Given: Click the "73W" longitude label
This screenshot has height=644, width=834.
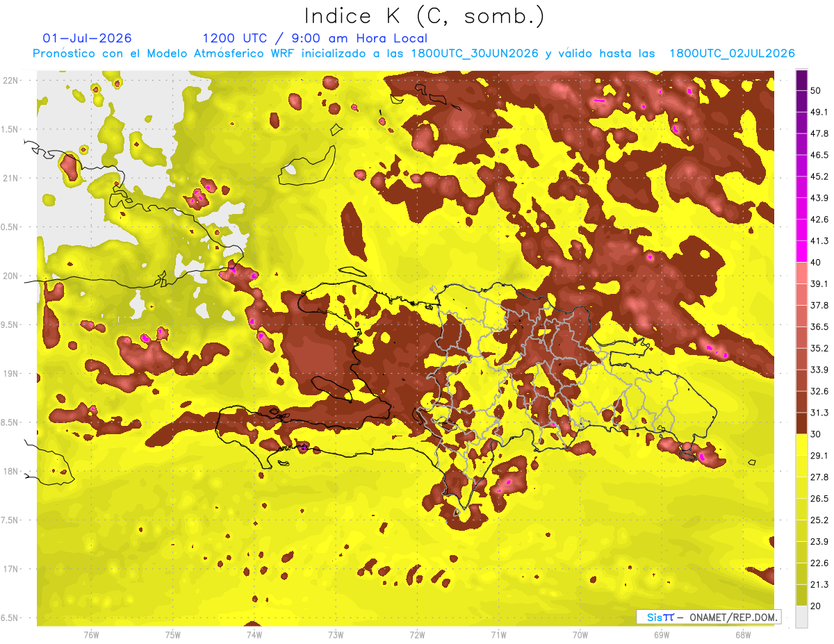Looking at the screenshot, I should click(336, 634).
